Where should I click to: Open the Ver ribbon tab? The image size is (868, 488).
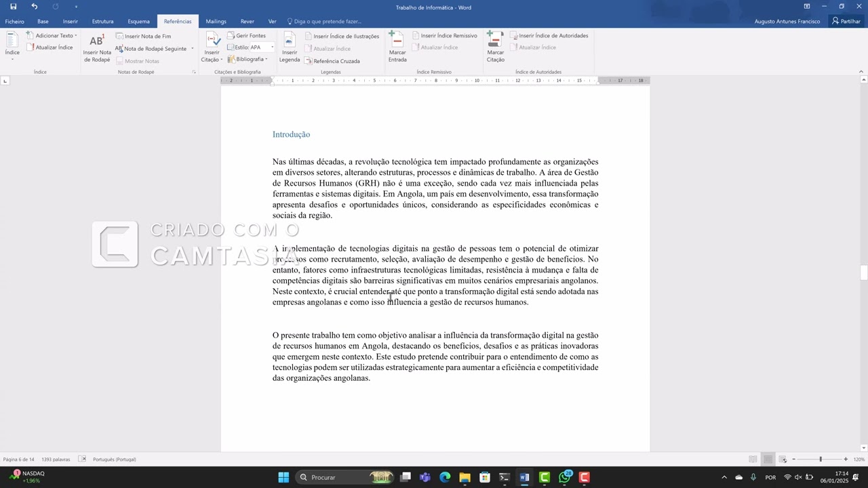pos(272,22)
